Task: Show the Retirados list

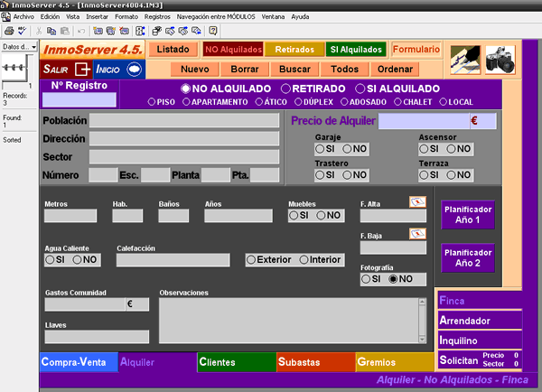Action: pos(294,50)
